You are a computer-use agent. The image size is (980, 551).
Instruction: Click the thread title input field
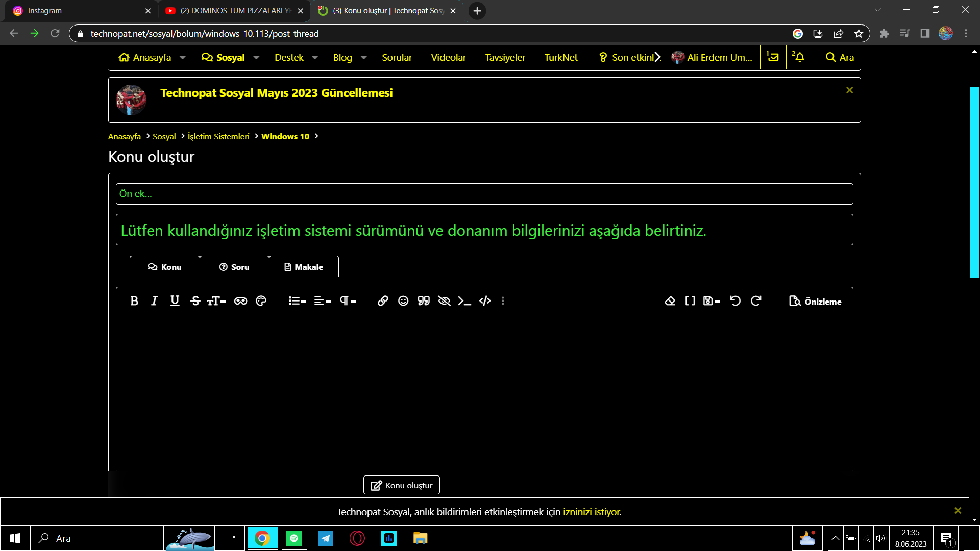point(484,230)
